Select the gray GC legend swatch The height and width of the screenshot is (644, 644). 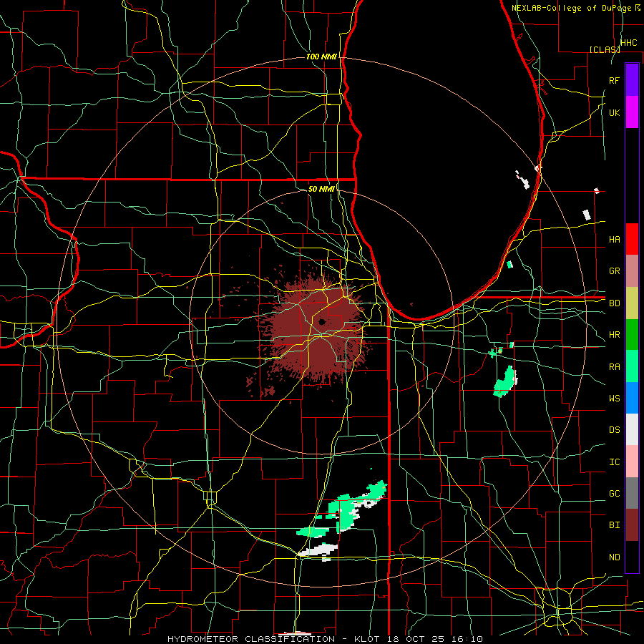pos(632,493)
